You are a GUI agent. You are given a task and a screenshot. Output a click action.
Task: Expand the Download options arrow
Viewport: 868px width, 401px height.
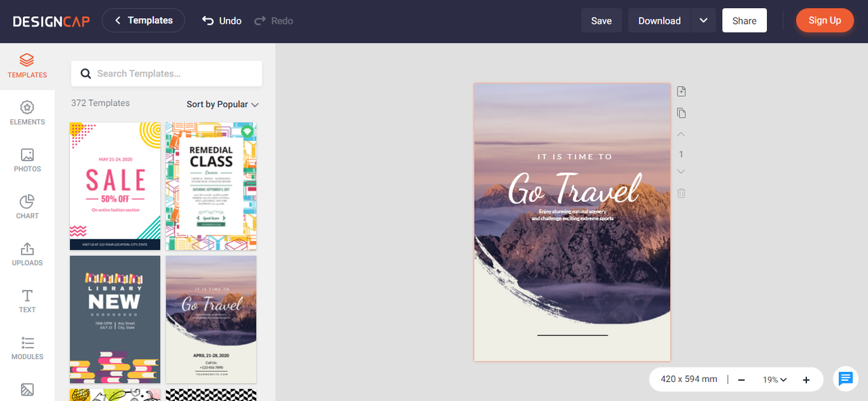[703, 20]
